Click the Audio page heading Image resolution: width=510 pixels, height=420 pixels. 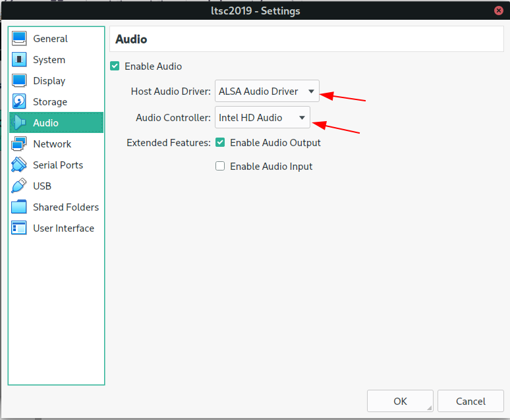tap(131, 39)
